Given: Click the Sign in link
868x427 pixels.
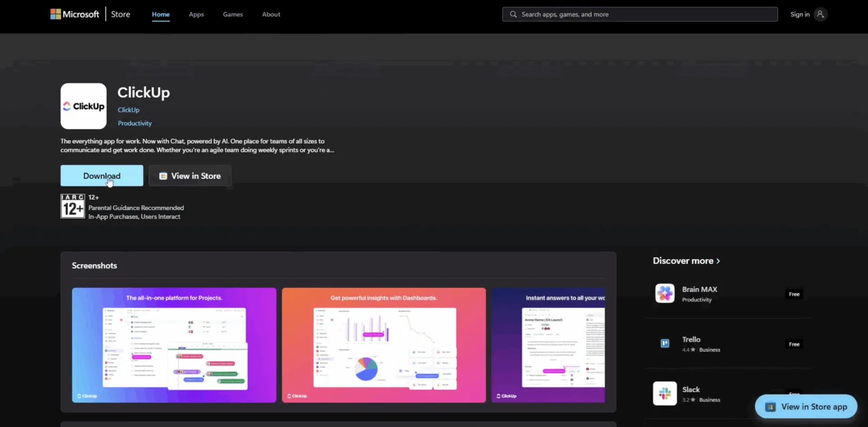Looking at the screenshot, I should pos(800,14).
